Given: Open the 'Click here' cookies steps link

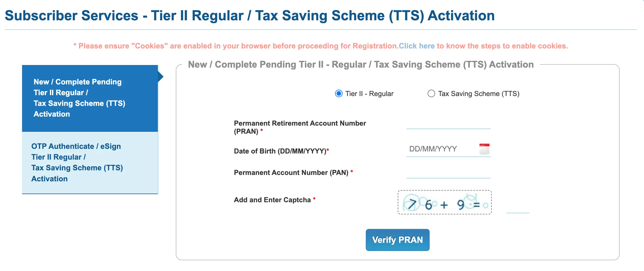Looking at the screenshot, I should point(417,46).
